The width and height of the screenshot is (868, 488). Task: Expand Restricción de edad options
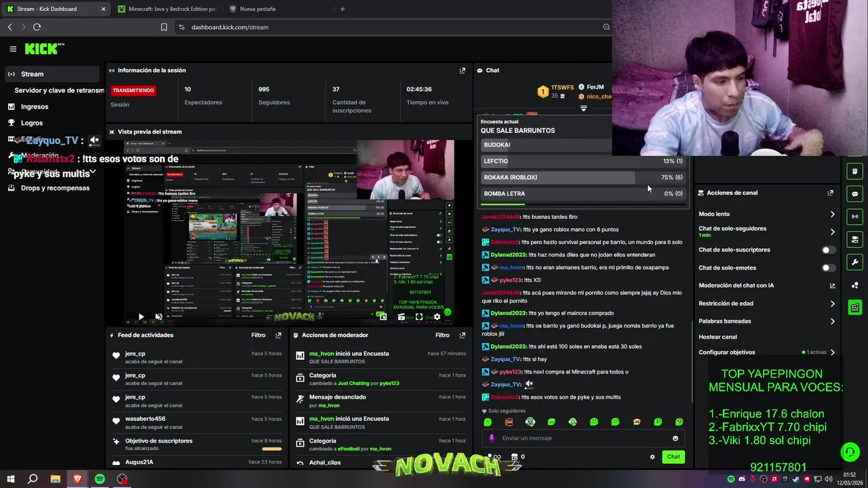point(833,304)
